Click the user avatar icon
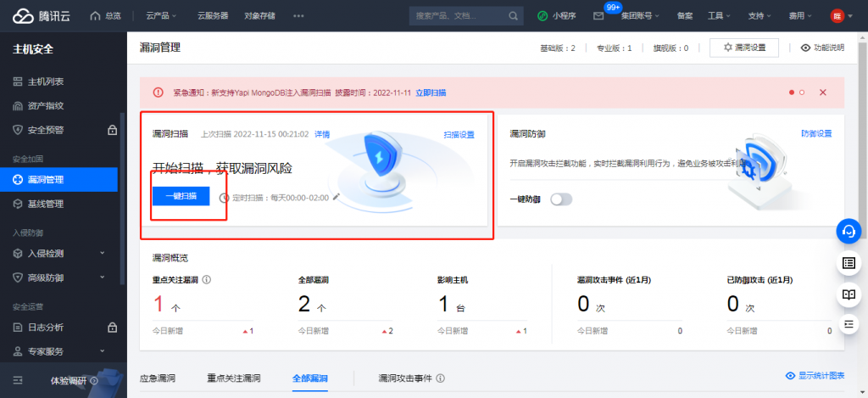Screen dimensions: 868x398 [837, 15]
